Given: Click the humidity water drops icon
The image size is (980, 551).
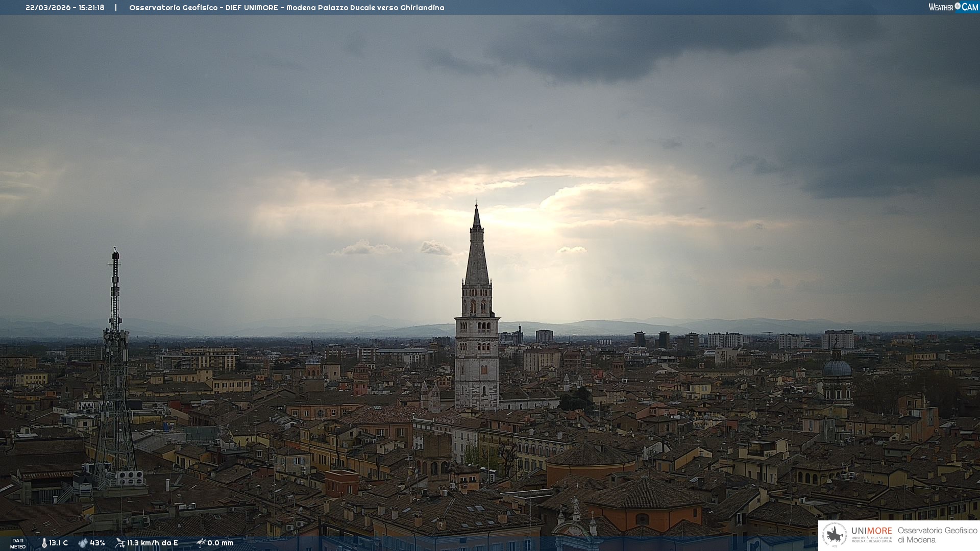Looking at the screenshot, I should coord(83,543).
